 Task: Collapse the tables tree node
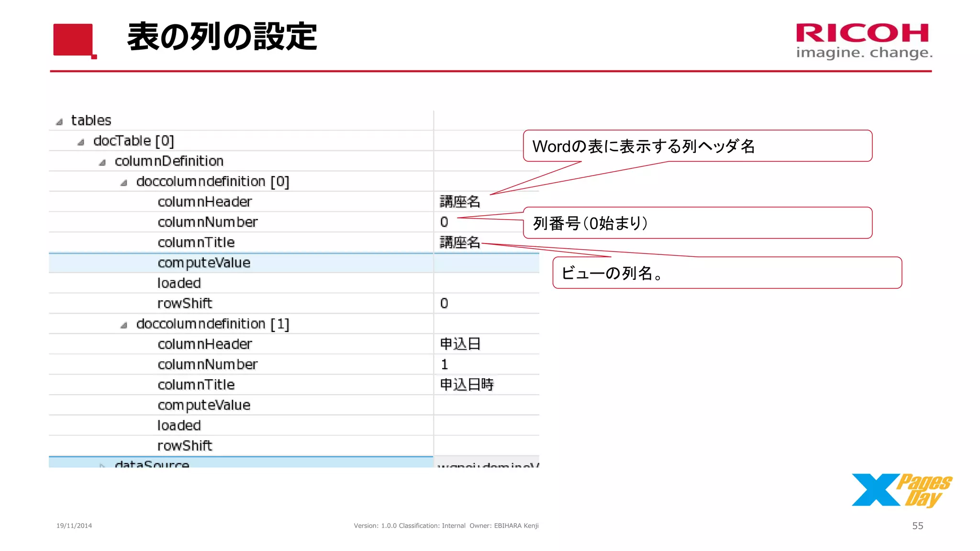click(x=59, y=122)
